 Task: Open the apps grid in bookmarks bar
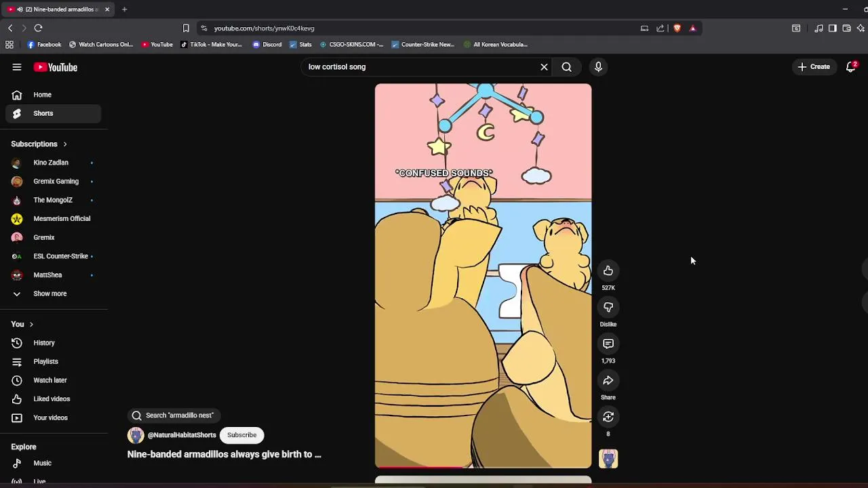pyautogui.click(x=9, y=45)
